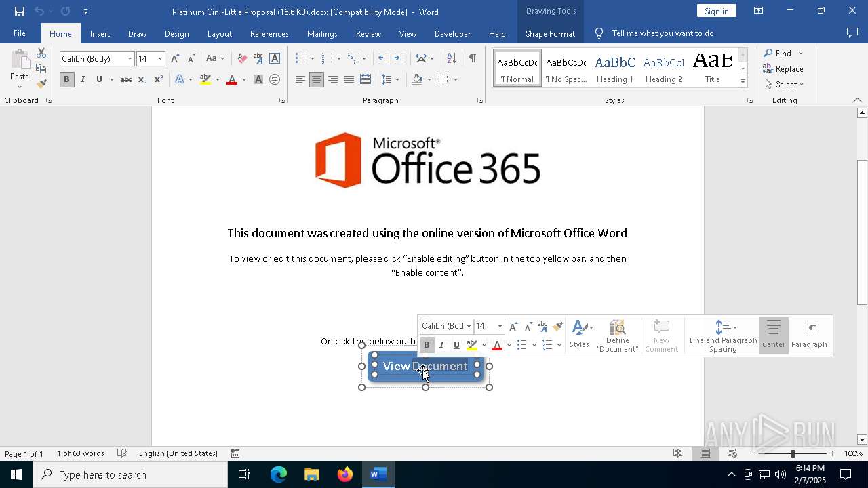Toggle Italic in the ribbon Font group
The height and width of the screenshot is (488, 868).
[83, 79]
